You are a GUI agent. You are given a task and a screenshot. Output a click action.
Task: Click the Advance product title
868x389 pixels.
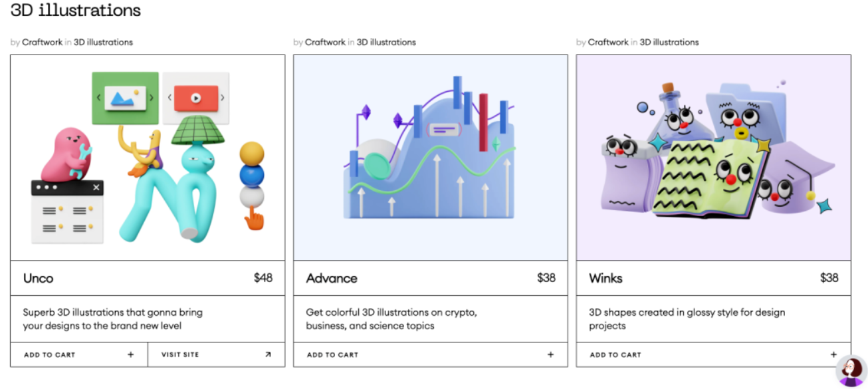tap(332, 278)
